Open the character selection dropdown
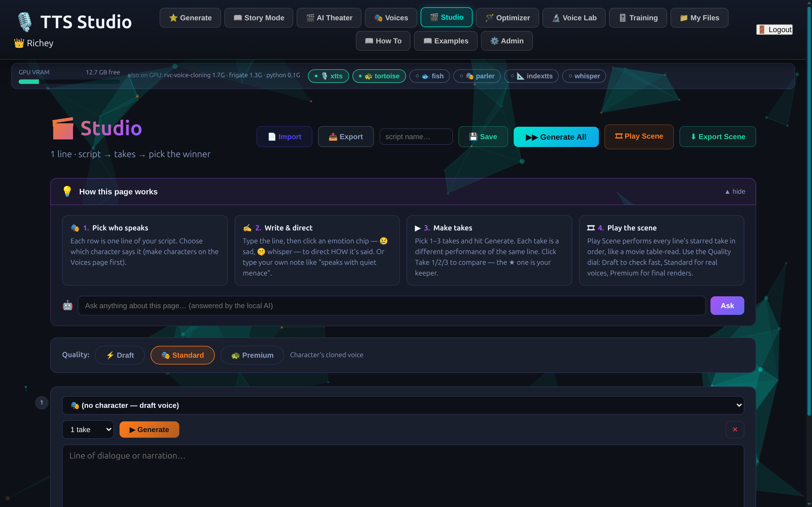The height and width of the screenshot is (507, 812). point(403,405)
